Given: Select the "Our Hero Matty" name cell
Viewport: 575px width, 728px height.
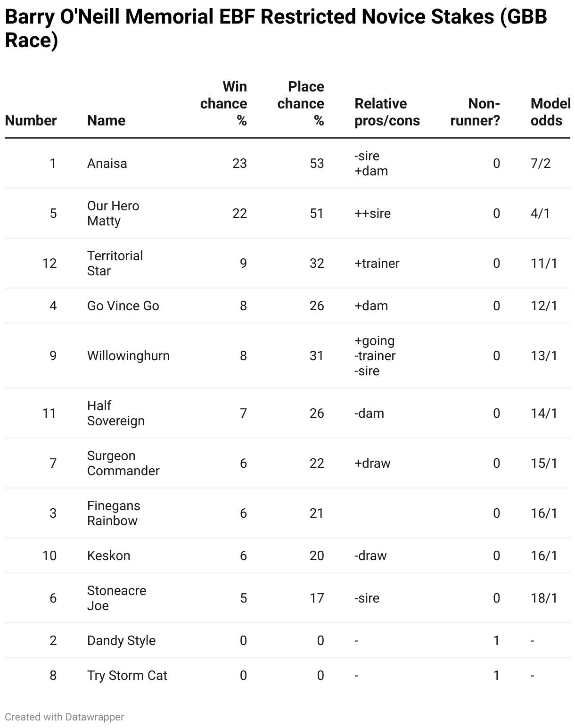Looking at the screenshot, I should 113,213.
